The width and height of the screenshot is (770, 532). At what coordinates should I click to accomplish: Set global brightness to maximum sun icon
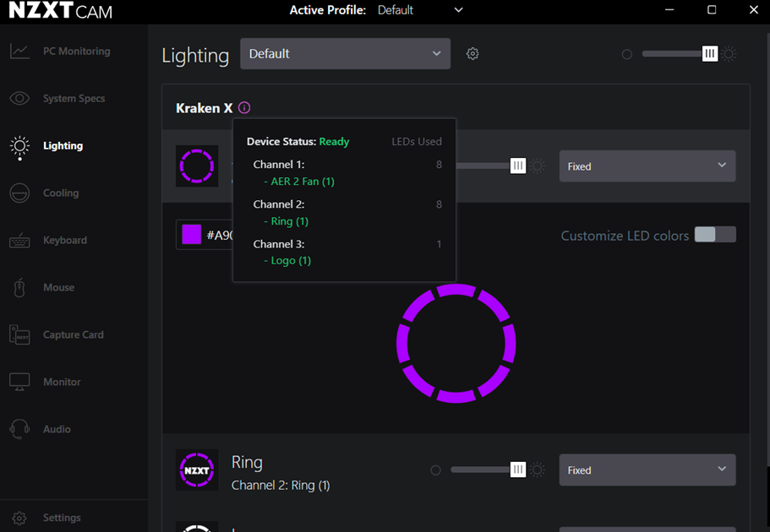coord(729,53)
